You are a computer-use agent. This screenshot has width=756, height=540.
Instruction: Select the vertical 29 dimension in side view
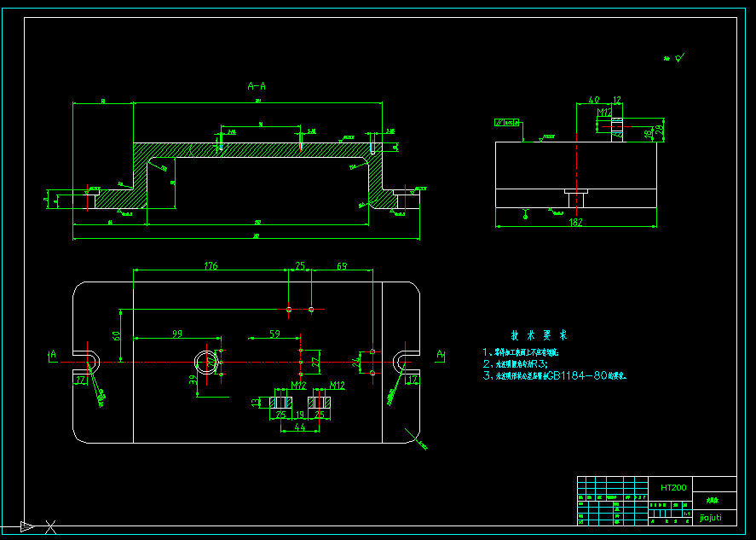pos(659,130)
